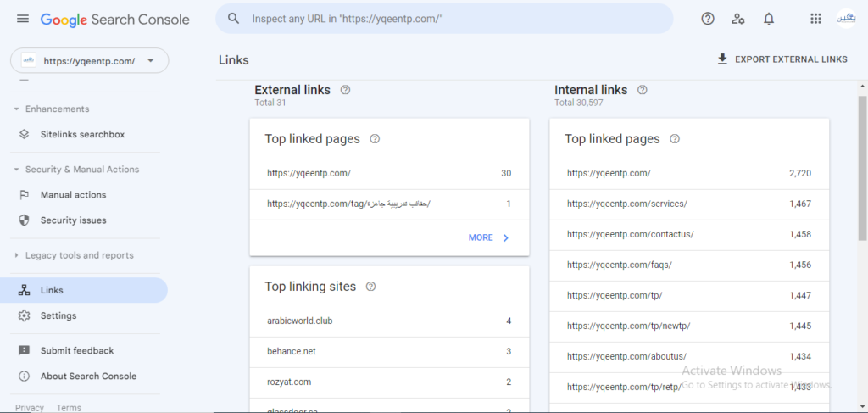Click help icon beside external Top linked pages

click(x=375, y=139)
